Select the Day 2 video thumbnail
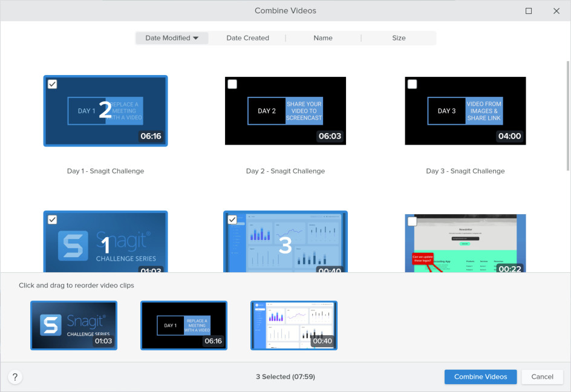 click(285, 111)
